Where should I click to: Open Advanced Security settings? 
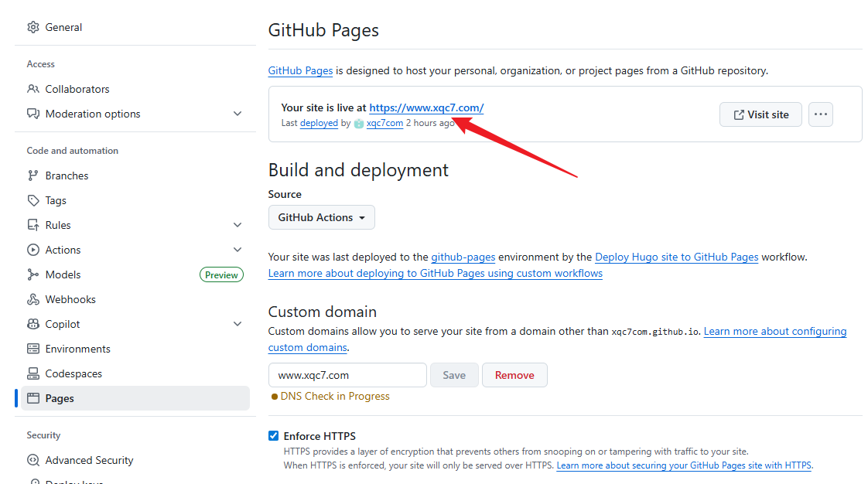click(x=89, y=460)
